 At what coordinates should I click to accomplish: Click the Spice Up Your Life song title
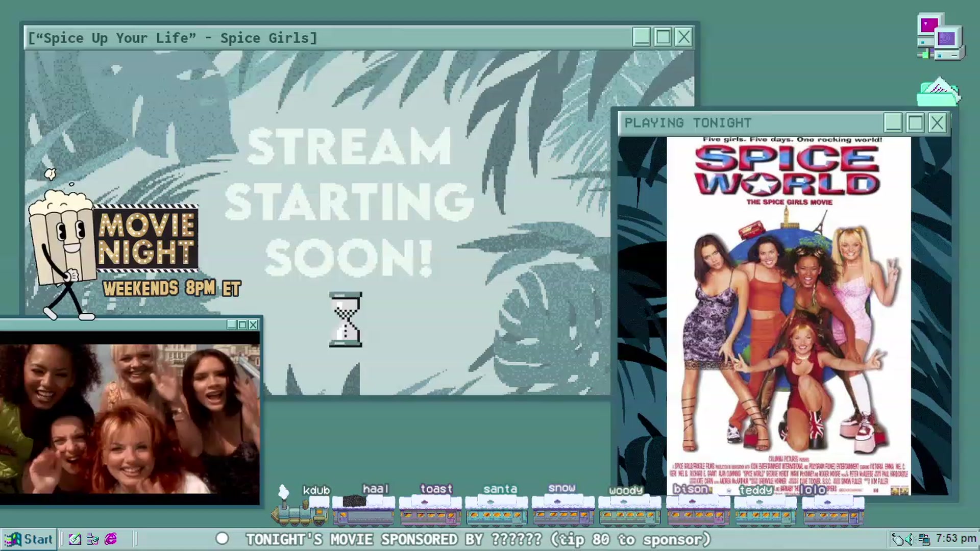[x=173, y=38]
